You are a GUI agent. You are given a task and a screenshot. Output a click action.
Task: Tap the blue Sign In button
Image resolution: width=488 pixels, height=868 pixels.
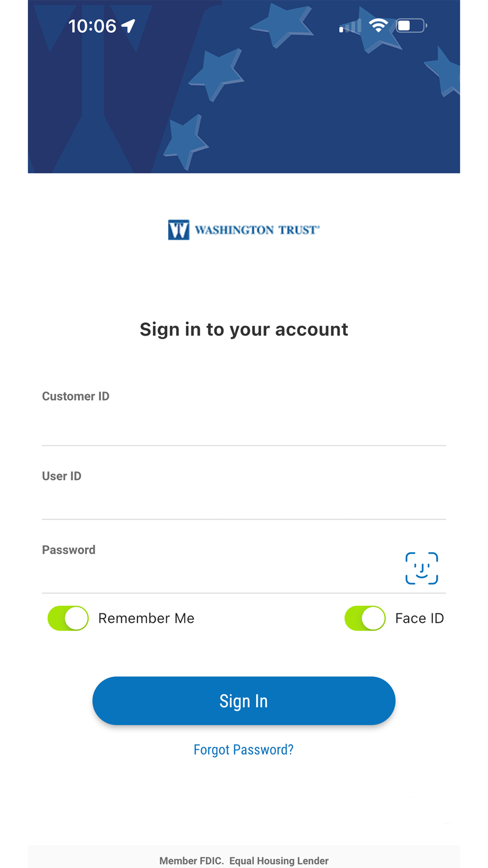click(244, 701)
